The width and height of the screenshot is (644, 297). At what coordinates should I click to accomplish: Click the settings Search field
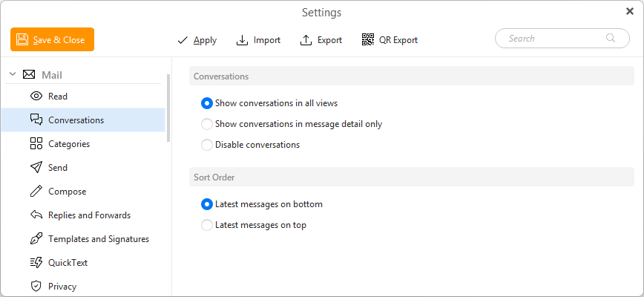(x=556, y=39)
